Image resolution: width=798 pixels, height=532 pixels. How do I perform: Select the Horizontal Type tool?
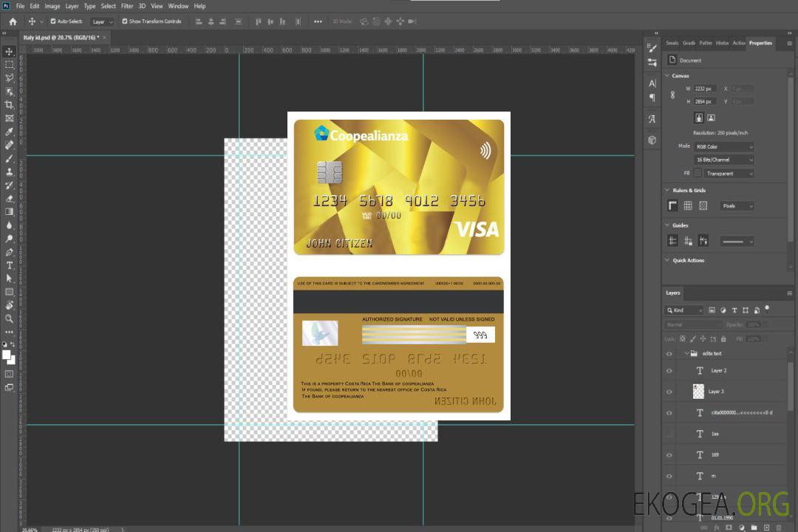coord(9,265)
